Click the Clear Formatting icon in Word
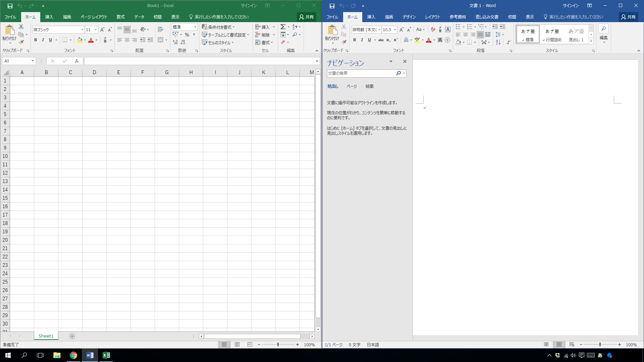Viewport: 644px width, 362px height. 433,29
